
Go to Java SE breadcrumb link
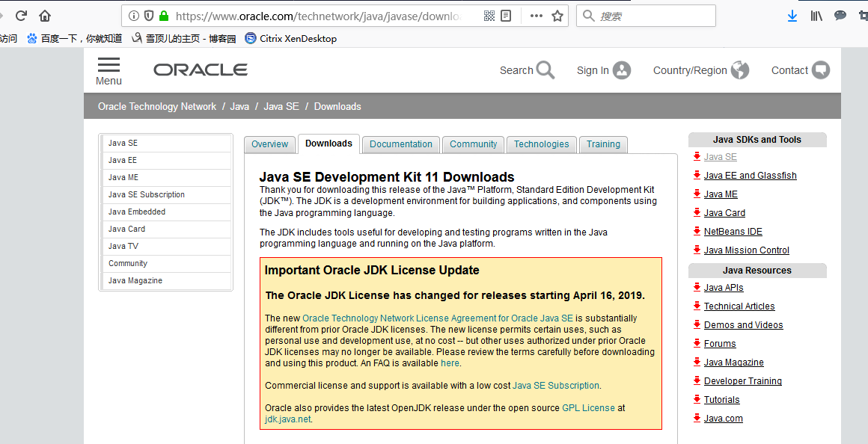[281, 106]
